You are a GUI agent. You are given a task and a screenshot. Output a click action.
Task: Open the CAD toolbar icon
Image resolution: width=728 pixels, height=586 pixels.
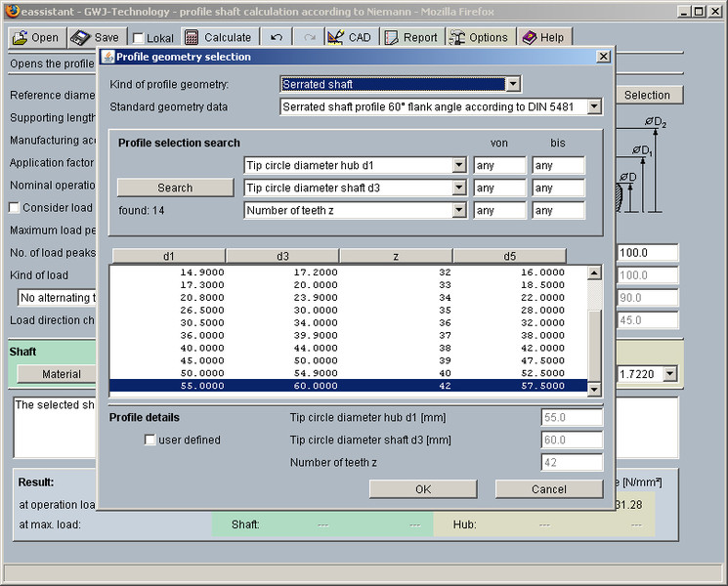coord(335,37)
